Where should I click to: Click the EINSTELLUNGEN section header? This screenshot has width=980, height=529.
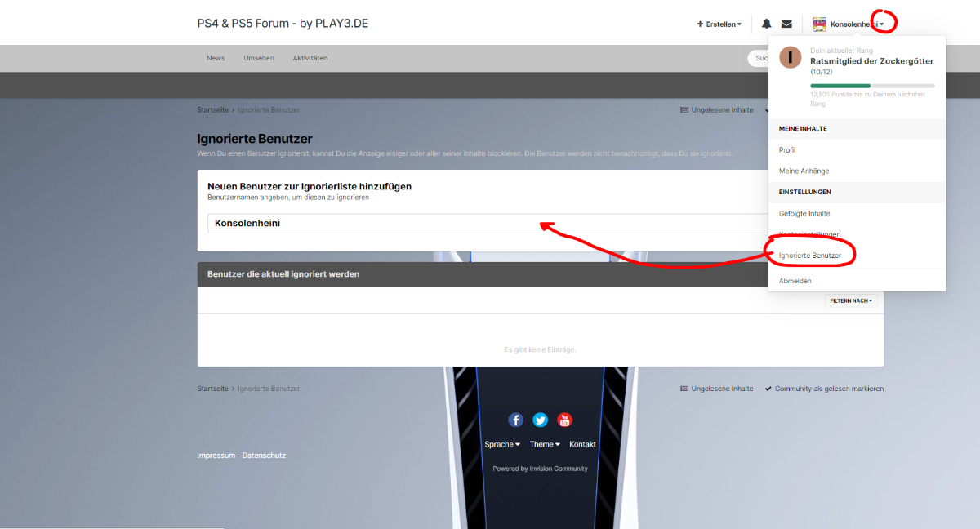tap(805, 193)
